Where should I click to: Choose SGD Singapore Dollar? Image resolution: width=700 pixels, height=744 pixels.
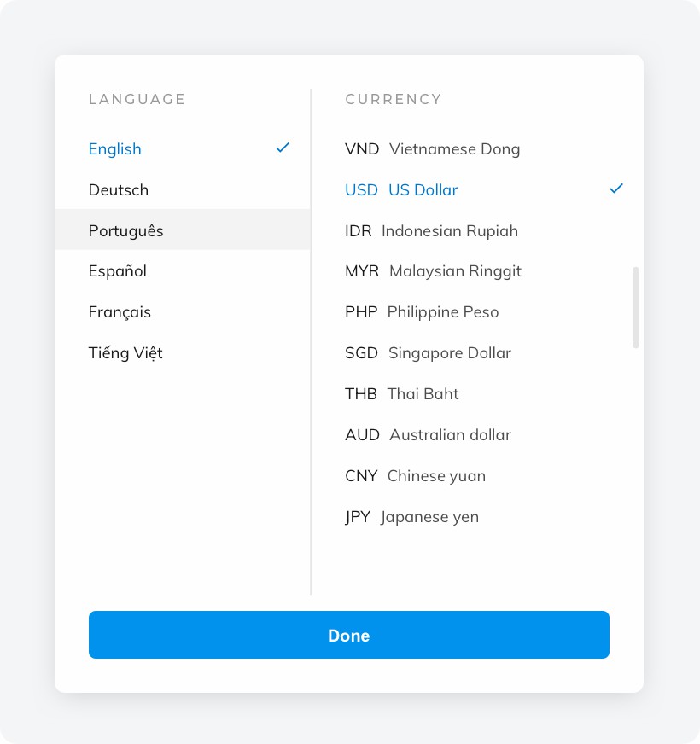click(x=428, y=353)
